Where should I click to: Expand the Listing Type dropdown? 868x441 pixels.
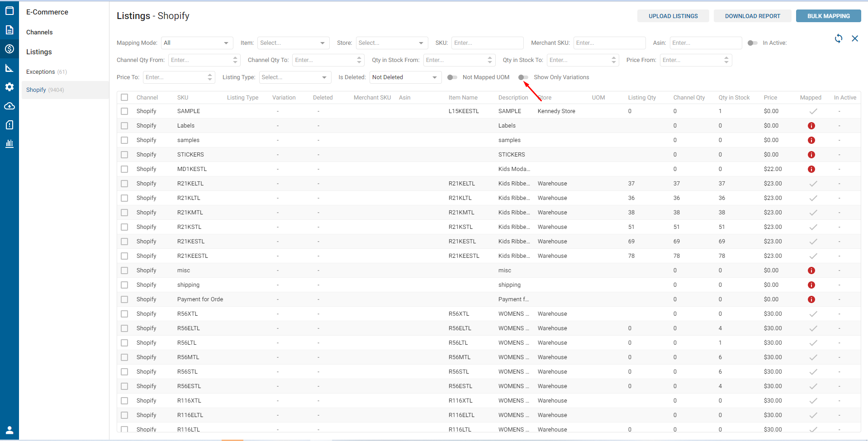click(295, 77)
